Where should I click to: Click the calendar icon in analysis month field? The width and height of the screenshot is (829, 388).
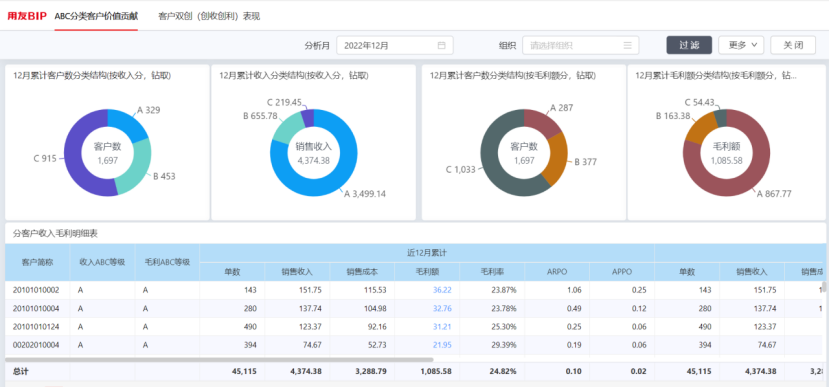pyautogui.click(x=441, y=45)
